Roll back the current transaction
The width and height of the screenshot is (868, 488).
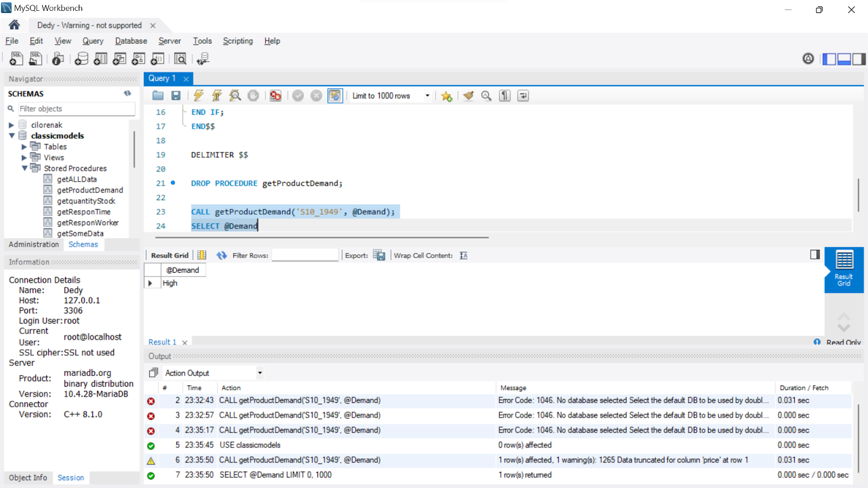pyautogui.click(x=316, y=95)
